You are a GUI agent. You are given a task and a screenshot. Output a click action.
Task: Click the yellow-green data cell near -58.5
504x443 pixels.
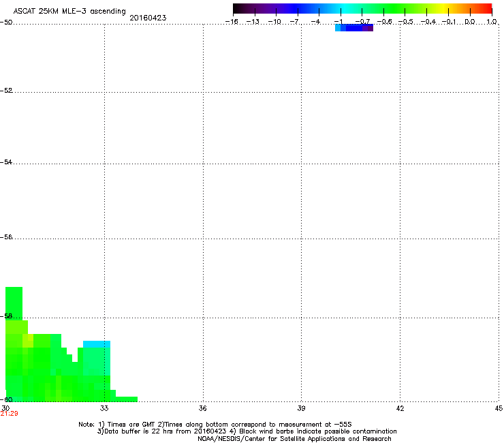tap(28, 341)
